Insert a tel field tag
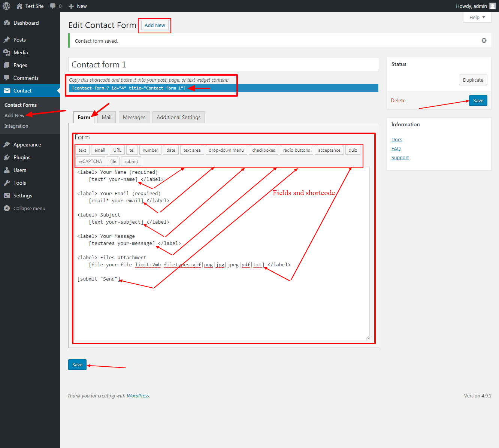This screenshot has height=448, width=499. (132, 150)
